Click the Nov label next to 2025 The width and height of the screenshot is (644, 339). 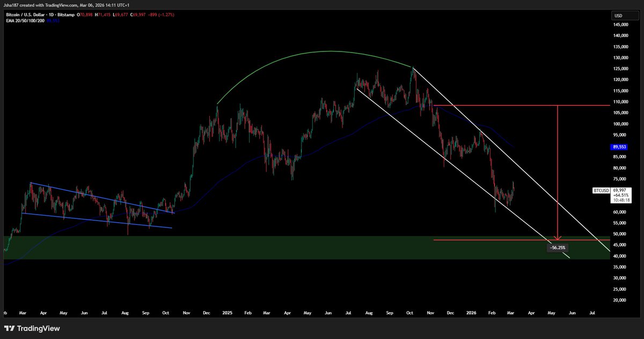(x=187, y=312)
